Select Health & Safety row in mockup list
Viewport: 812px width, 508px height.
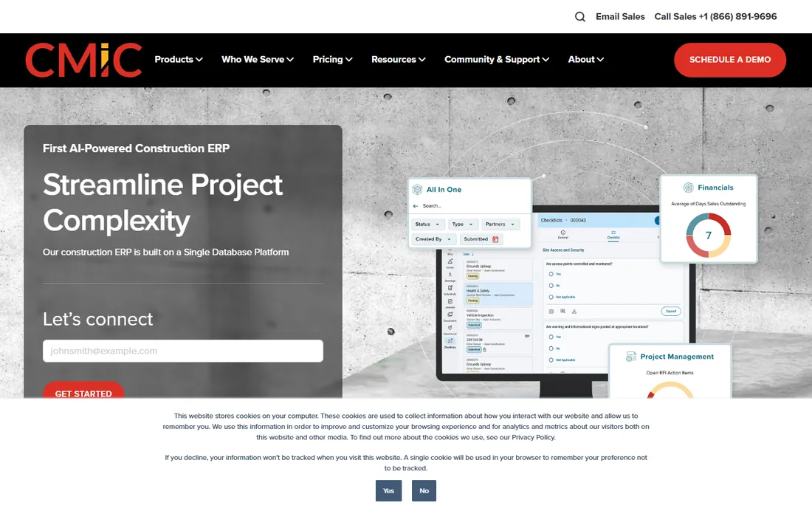tap(498, 294)
